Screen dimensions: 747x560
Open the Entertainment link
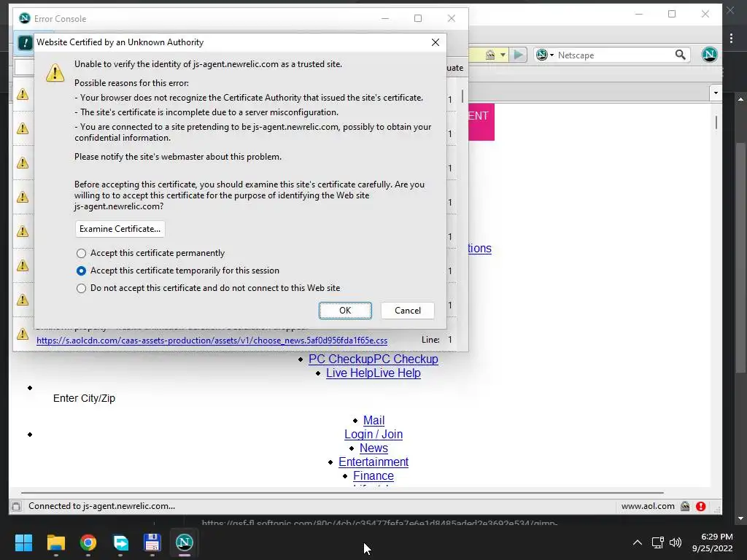pyautogui.click(x=373, y=462)
